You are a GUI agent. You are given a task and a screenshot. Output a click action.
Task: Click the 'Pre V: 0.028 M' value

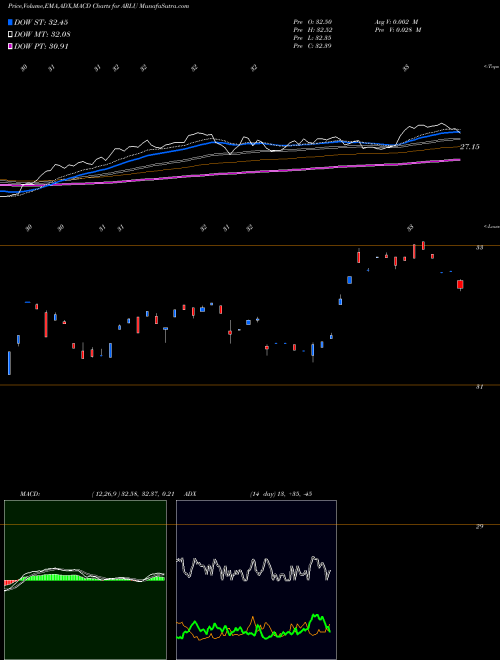tap(399, 30)
